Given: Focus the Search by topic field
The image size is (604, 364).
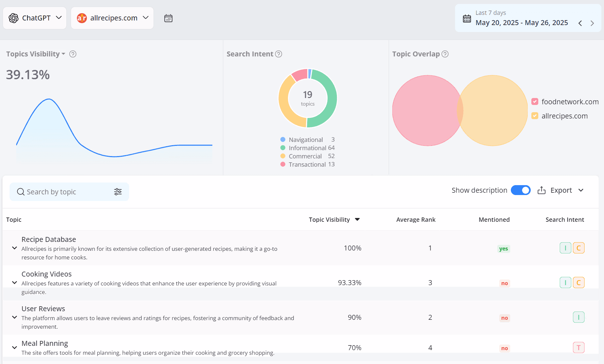Looking at the screenshot, I should point(69,192).
